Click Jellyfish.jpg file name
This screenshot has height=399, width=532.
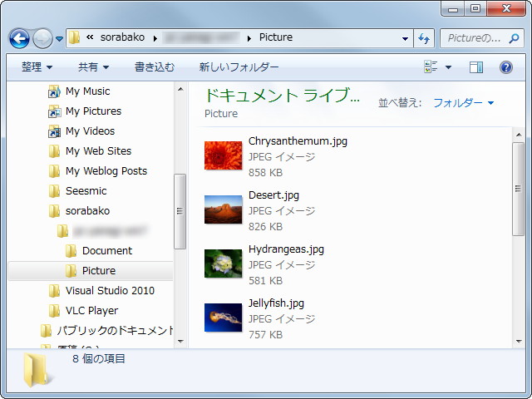[276, 303]
